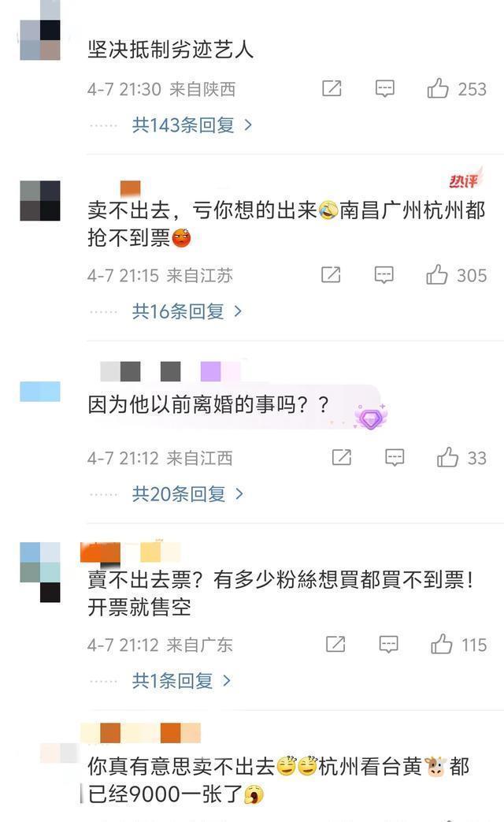Reply to the 江西 comment via bubble icon
The width and height of the screenshot is (504, 822).
click(395, 458)
